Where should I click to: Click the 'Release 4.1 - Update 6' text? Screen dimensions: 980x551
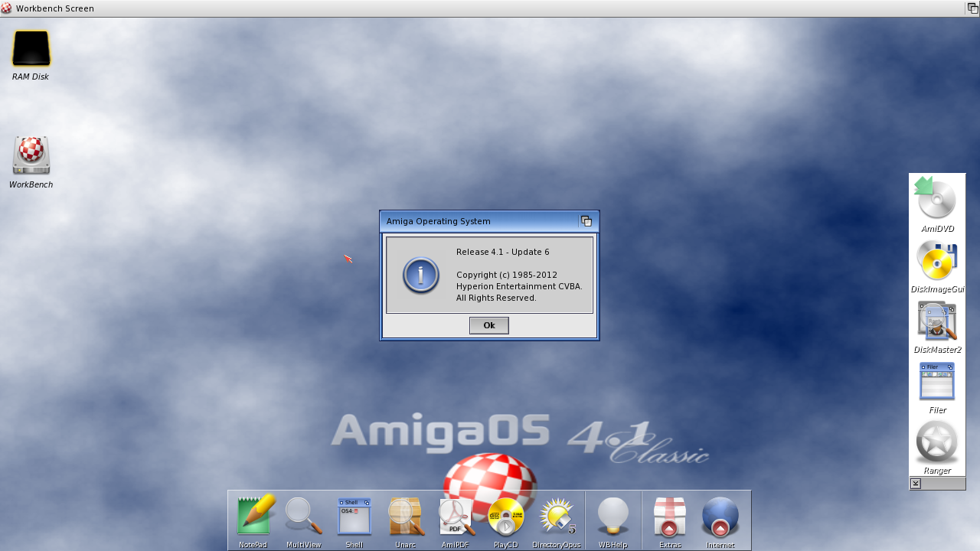pos(503,252)
